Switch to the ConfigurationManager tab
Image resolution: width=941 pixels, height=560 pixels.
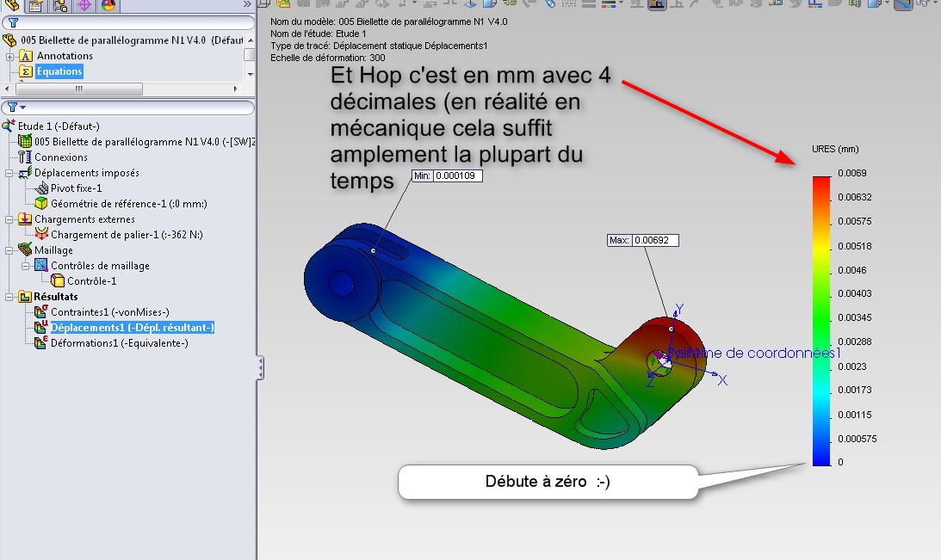click(x=60, y=5)
